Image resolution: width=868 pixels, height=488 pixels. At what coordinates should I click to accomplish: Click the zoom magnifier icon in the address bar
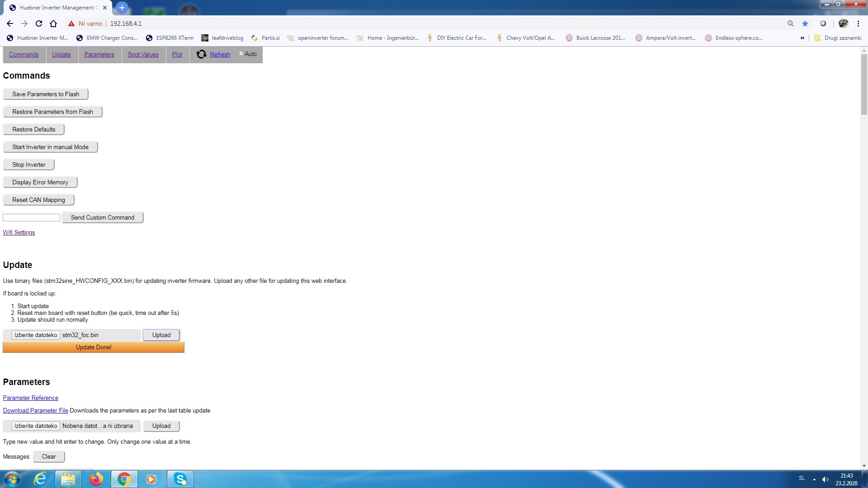791,23
